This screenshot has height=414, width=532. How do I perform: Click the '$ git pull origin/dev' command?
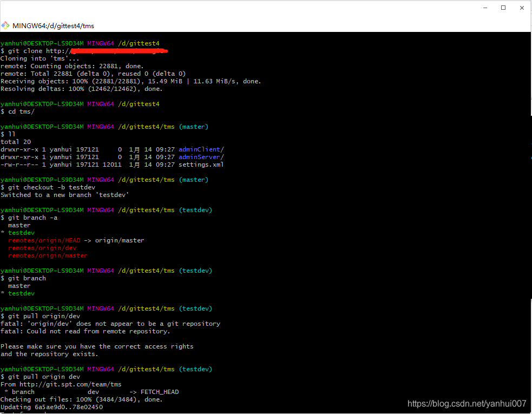click(41, 316)
